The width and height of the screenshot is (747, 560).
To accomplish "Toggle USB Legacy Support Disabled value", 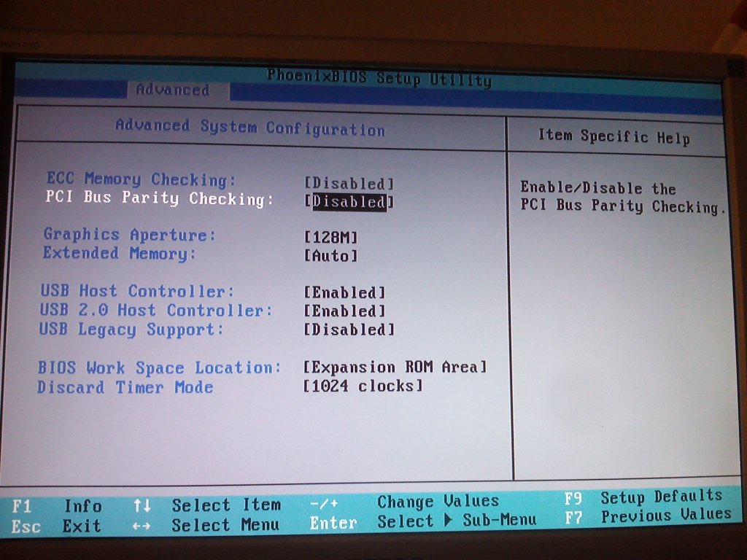I will (349, 330).
